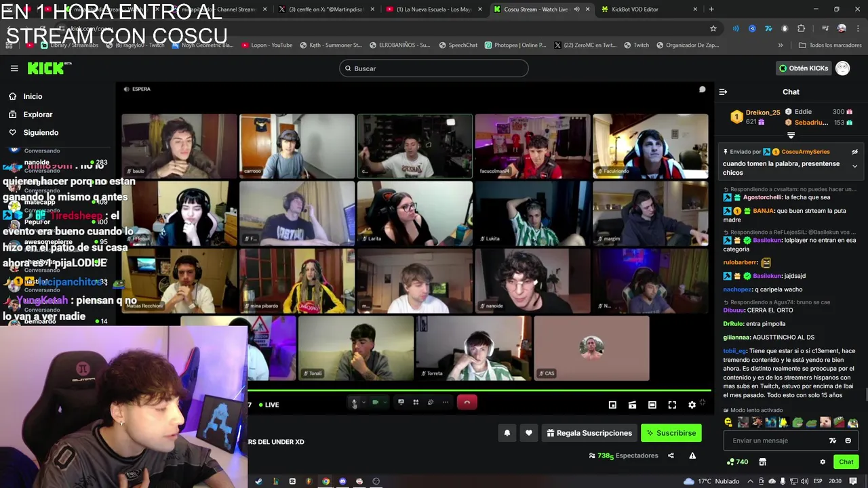Open player settings gear
The image size is (868, 488).
pos(692,405)
